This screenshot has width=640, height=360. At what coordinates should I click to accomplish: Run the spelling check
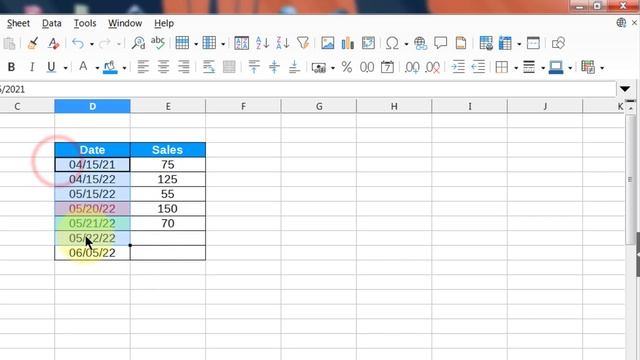coord(158,43)
